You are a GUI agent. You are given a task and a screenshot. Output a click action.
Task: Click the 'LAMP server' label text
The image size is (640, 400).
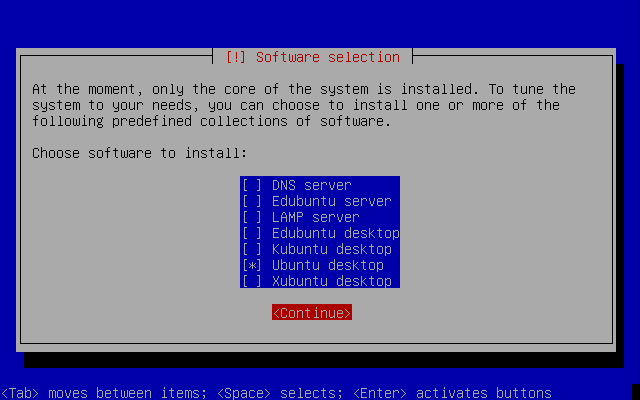(x=316, y=217)
